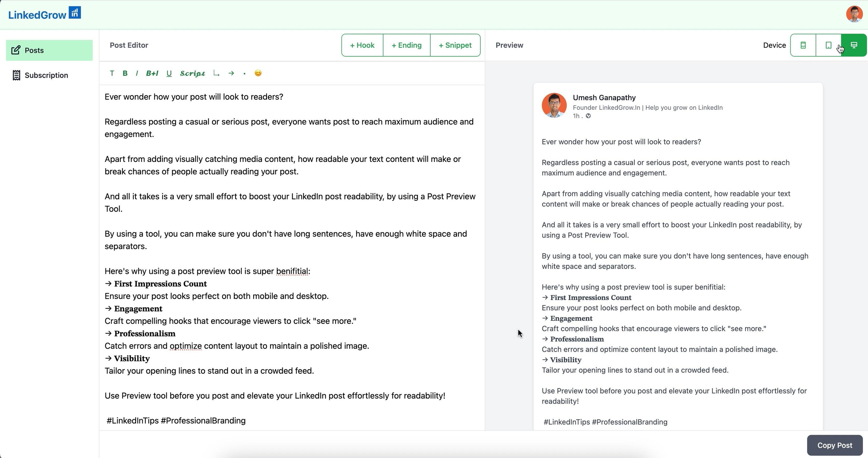Reset to plain text with T icon
This screenshot has height=458, width=868.
112,73
